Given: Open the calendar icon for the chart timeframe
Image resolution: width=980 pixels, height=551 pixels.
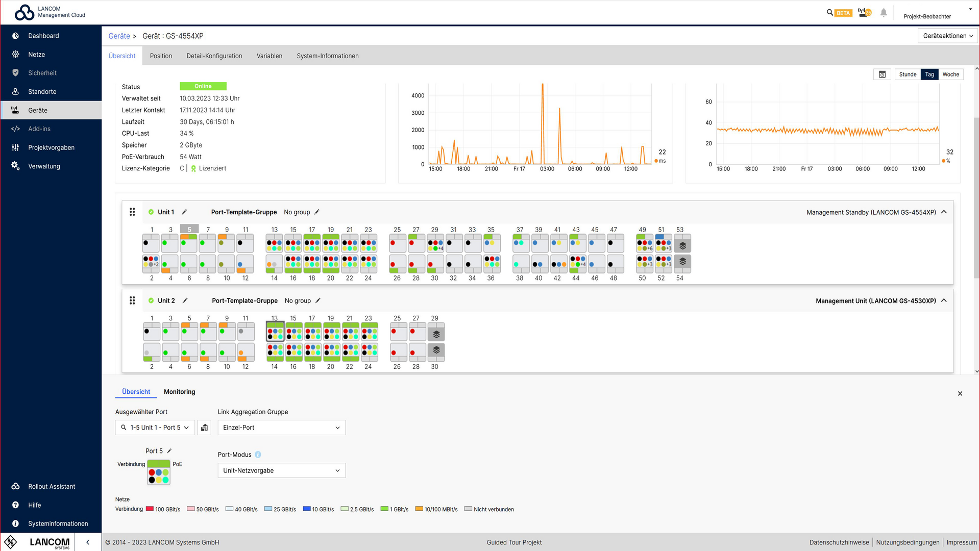Looking at the screenshot, I should point(882,74).
